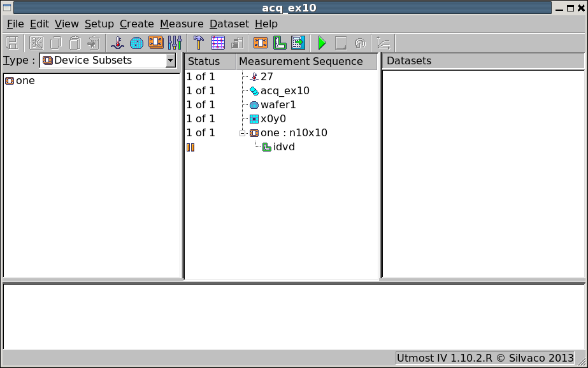Viewport: 588px width, 368px height.
Task: Click the hammer tool icon
Action: 198,43
